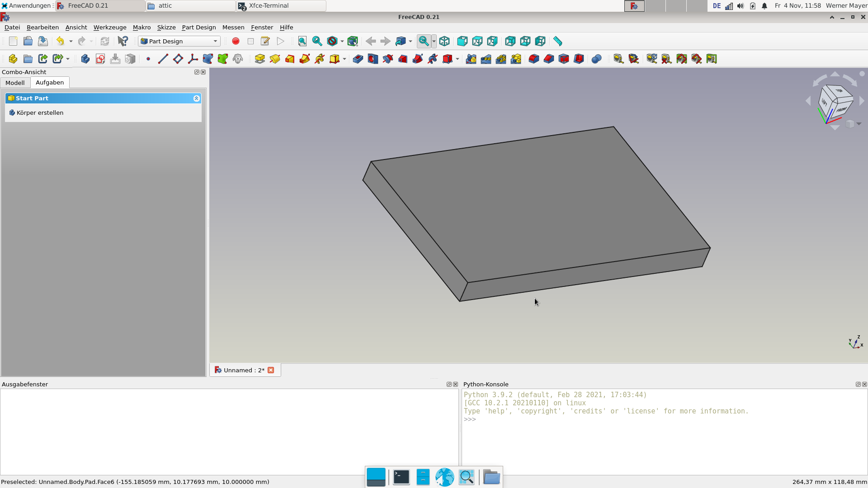Select the Pocket tool
The image size is (868, 488).
pyautogui.click(x=358, y=59)
